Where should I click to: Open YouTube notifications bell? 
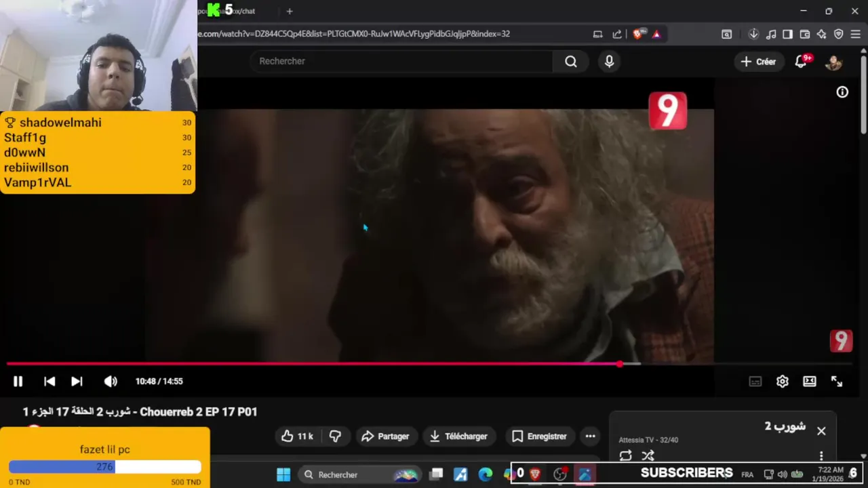[800, 62]
